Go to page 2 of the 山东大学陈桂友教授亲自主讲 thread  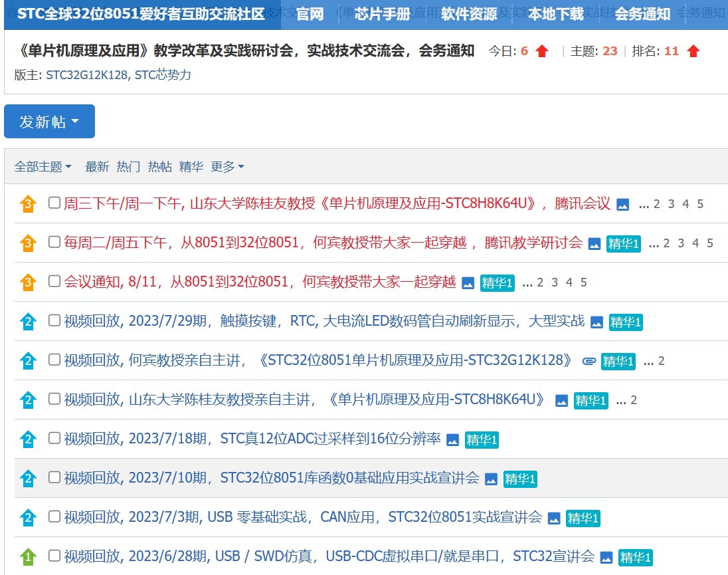(x=634, y=400)
